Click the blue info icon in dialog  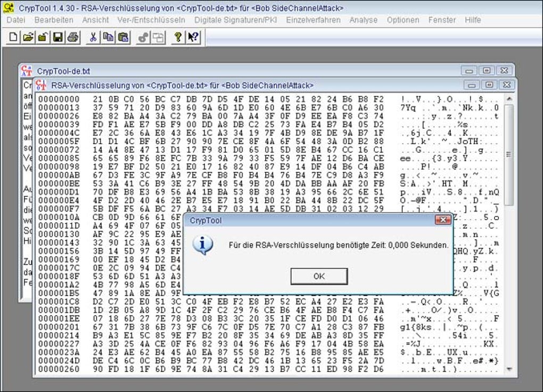(x=203, y=245)
